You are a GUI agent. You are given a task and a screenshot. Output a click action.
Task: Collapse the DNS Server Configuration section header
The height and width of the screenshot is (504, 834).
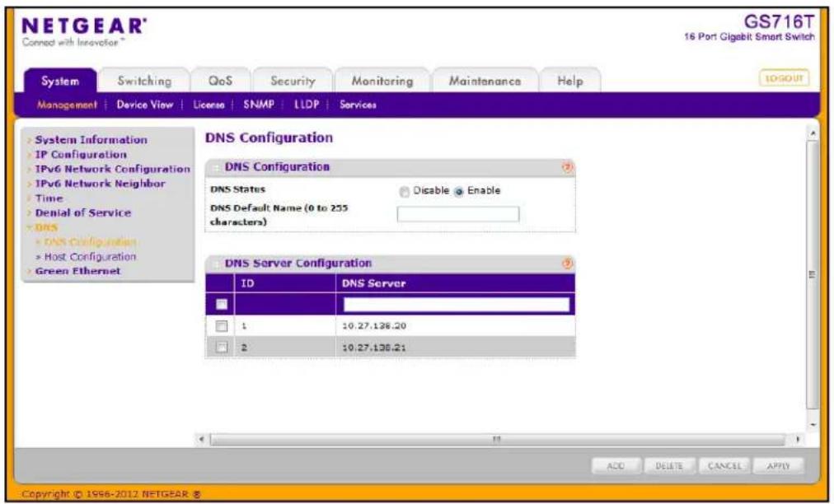pos(215,264)
